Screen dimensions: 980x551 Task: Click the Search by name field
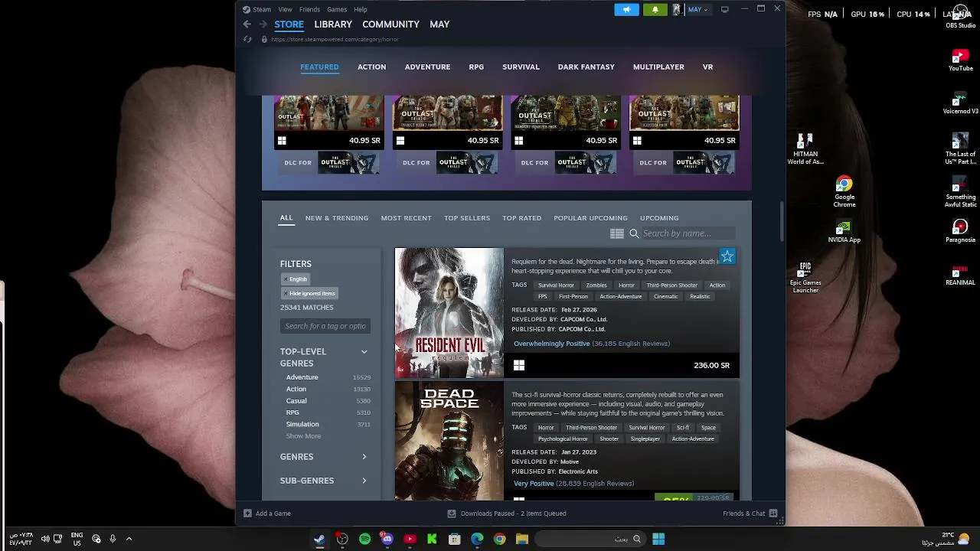687,233
